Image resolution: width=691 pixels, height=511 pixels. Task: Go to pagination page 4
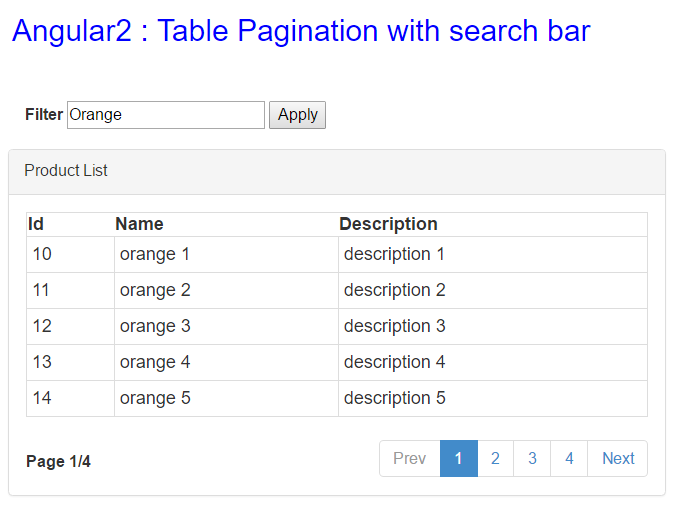[x=569, y=459]
